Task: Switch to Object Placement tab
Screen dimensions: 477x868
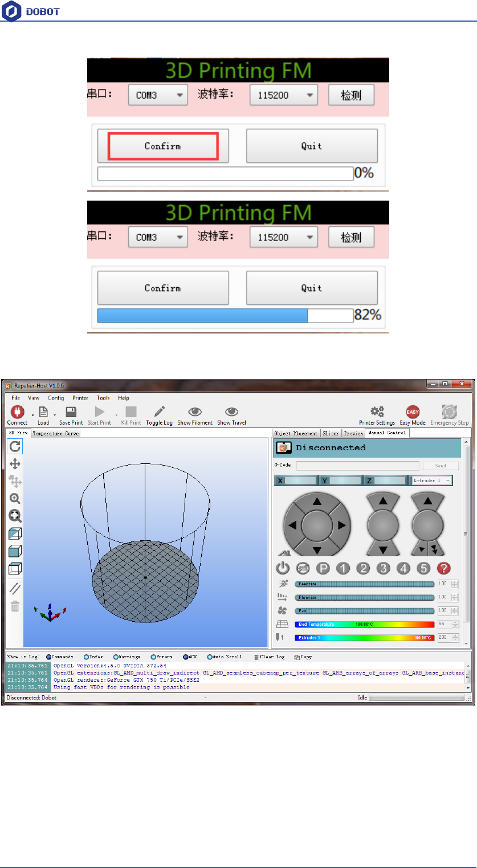Action: [296, 433]
